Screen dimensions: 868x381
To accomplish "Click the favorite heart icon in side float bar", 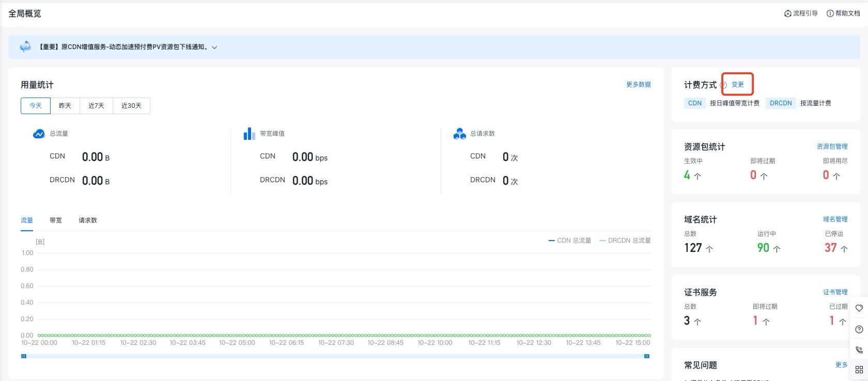I will coord(859,308).
